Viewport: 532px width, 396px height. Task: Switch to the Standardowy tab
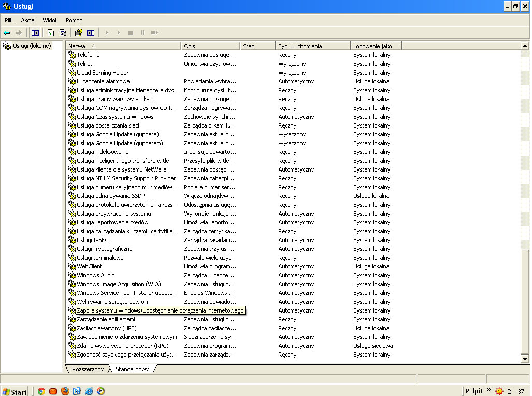click(132, 369)
